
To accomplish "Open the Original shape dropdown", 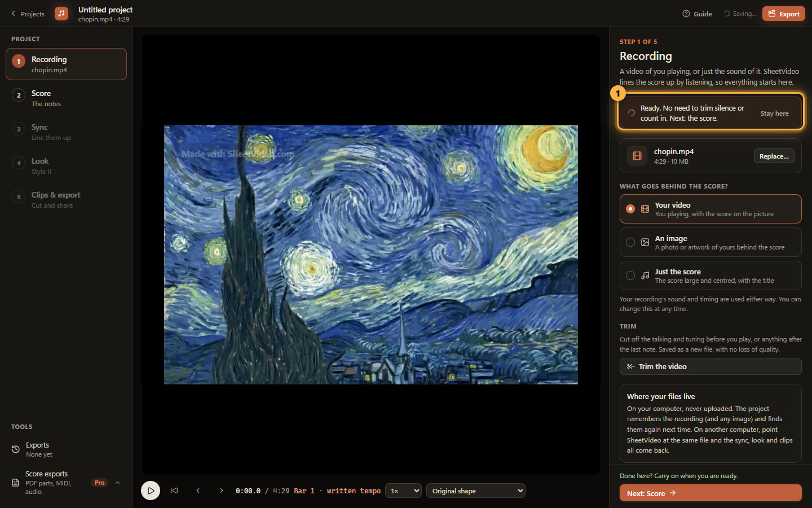I will [476, 491].
